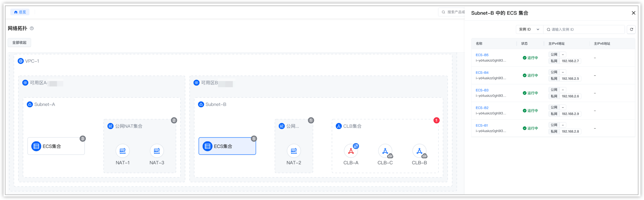Viewport: 644px width, 200px height.
Task: Click the expand badge on CLB-A
Action: point(356,146)
